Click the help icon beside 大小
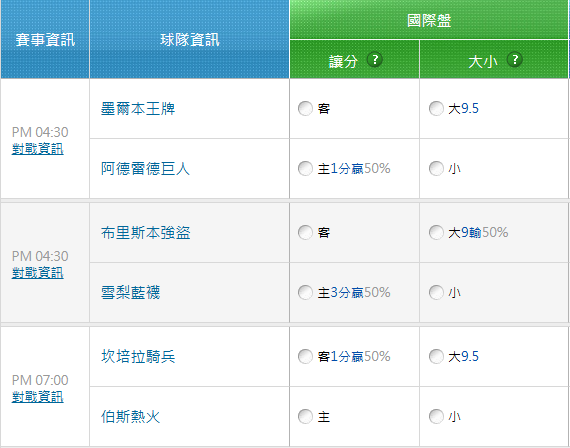 (x=514, y=60)
